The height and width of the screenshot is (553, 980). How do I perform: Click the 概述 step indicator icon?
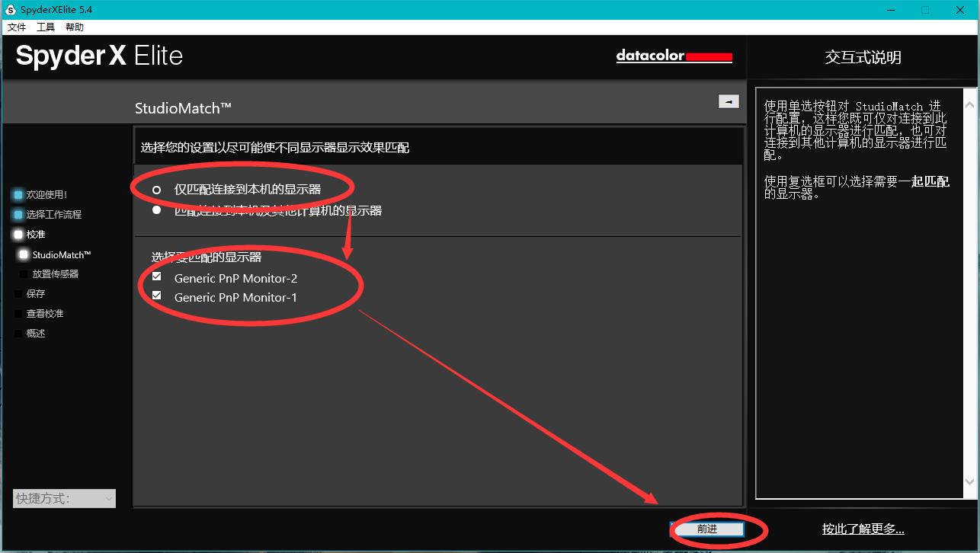[x=18, y=334]
